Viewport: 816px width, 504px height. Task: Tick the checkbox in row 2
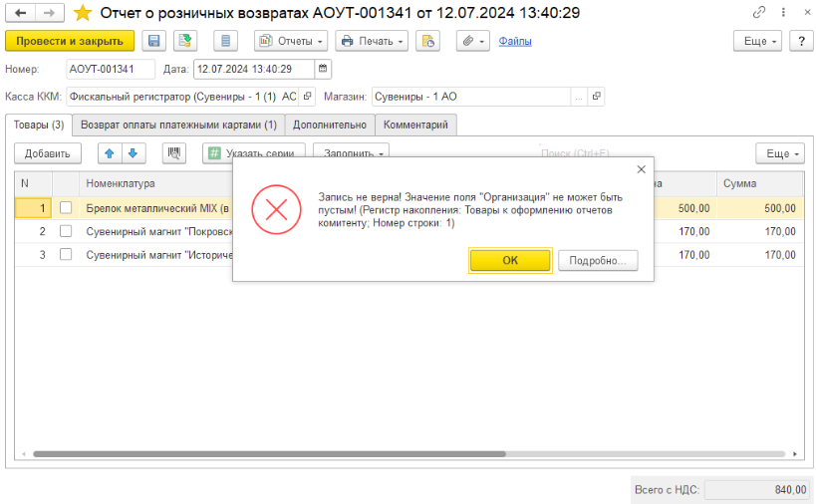tap(66, 231)
